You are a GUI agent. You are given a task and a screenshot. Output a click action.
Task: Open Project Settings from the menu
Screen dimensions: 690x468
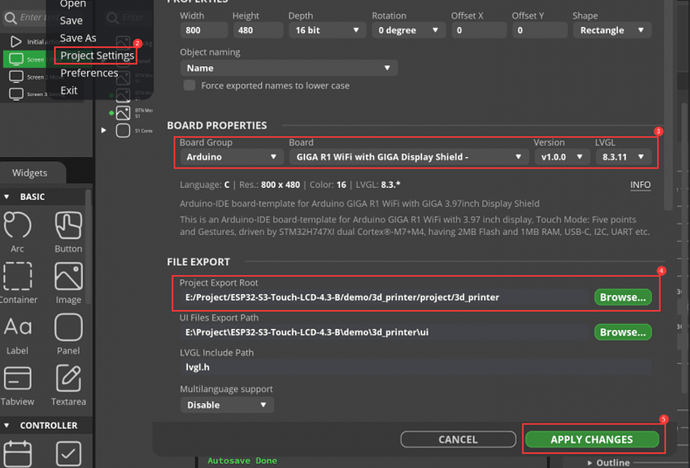point(97,55)
